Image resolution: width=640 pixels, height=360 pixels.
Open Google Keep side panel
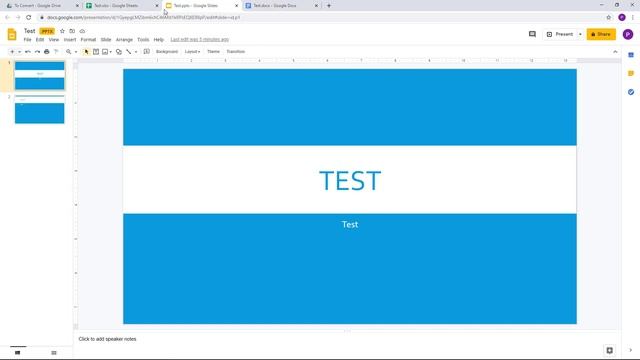click(x=631, y=73)
